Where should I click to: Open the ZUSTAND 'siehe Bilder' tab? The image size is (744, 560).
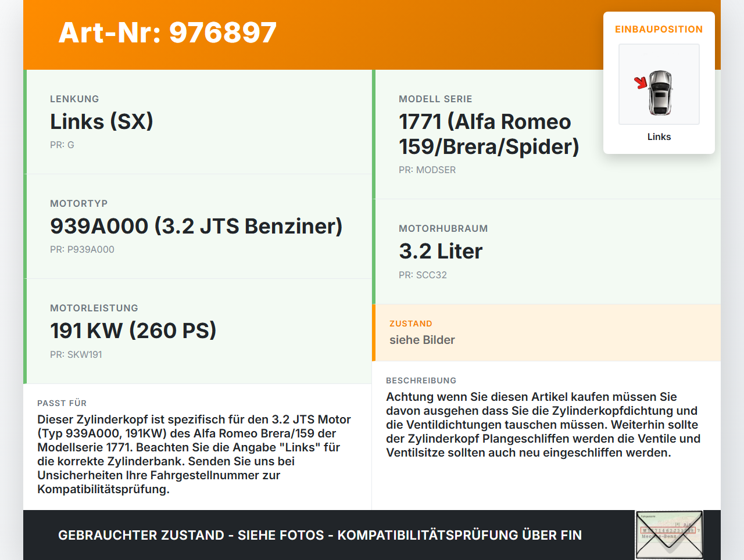(x=422, y=340)
